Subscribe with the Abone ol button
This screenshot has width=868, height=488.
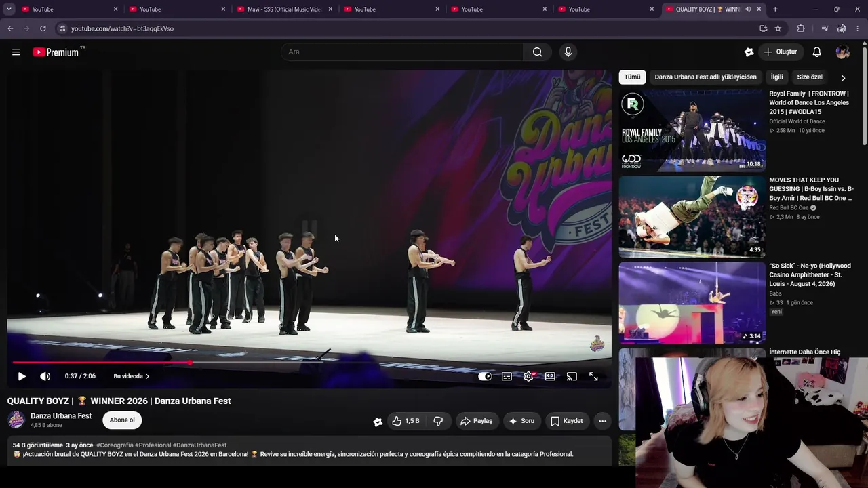(122, 420)
